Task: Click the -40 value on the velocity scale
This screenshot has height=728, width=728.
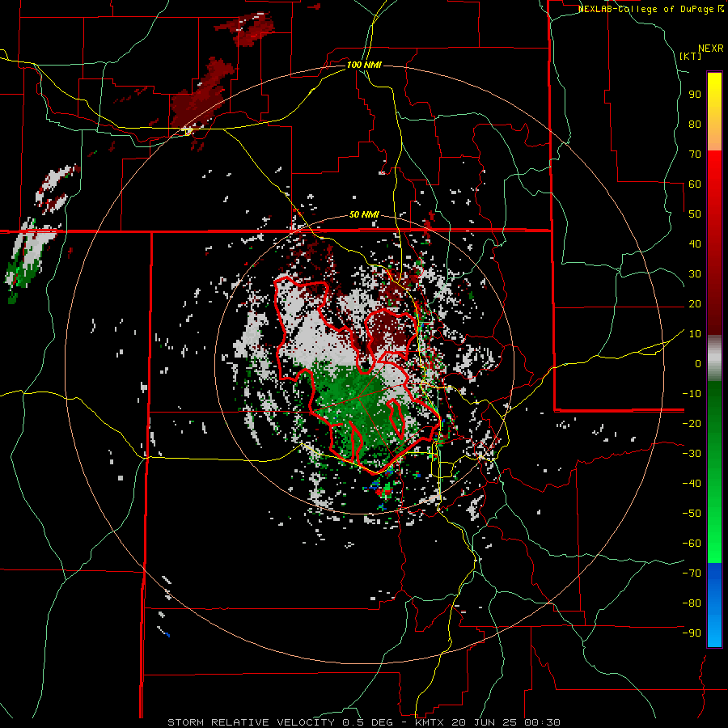Action: (692, 484)
